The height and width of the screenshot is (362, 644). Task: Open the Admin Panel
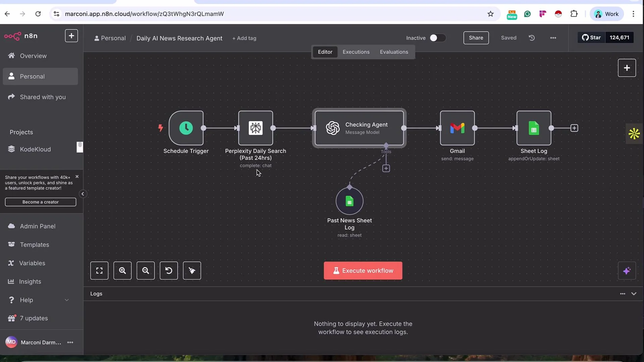(x=40, y=226)
